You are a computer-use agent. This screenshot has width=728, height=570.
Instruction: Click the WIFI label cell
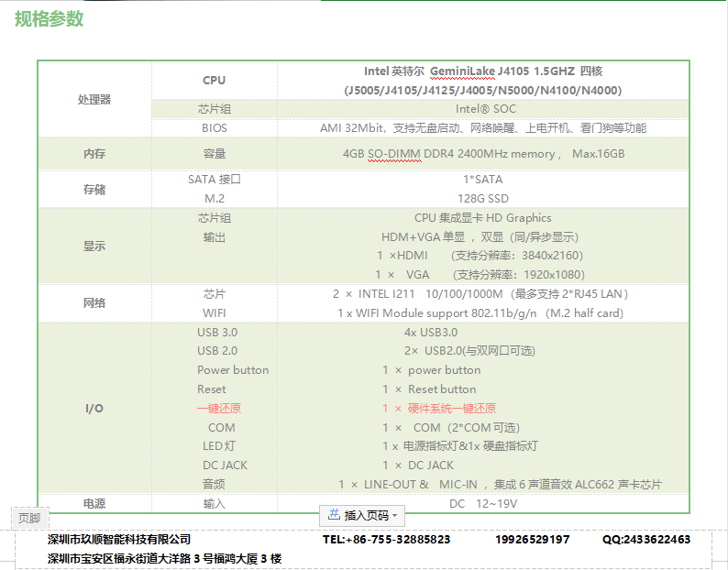point(214,313)
